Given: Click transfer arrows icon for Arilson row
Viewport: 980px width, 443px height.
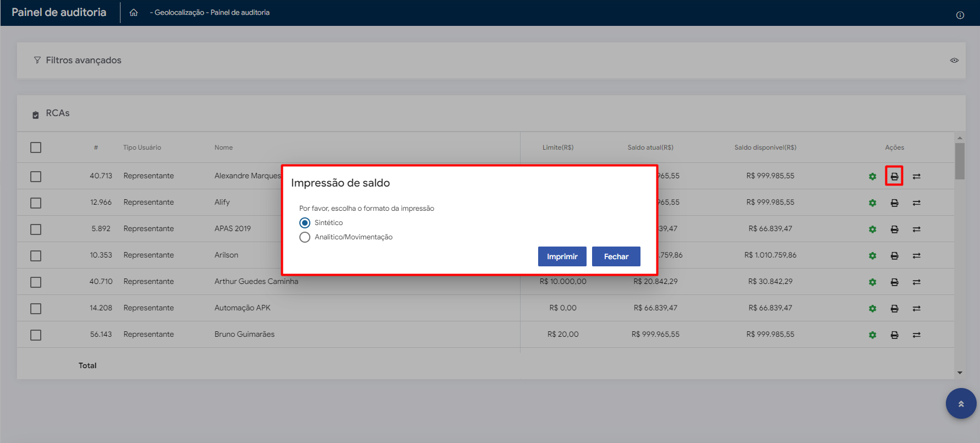Looking at the screenshot, I should pos(916,256).
